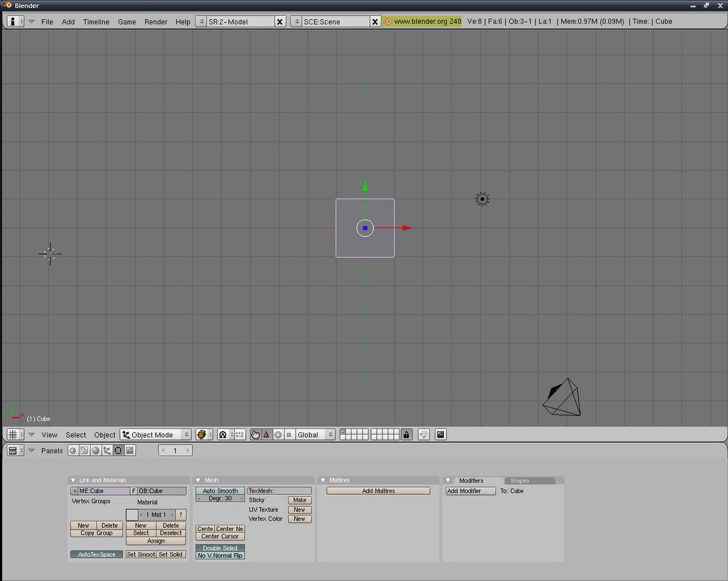Click the Add Modifier button
The height and width of the screenshot is (581, 728).
point(470,491)
